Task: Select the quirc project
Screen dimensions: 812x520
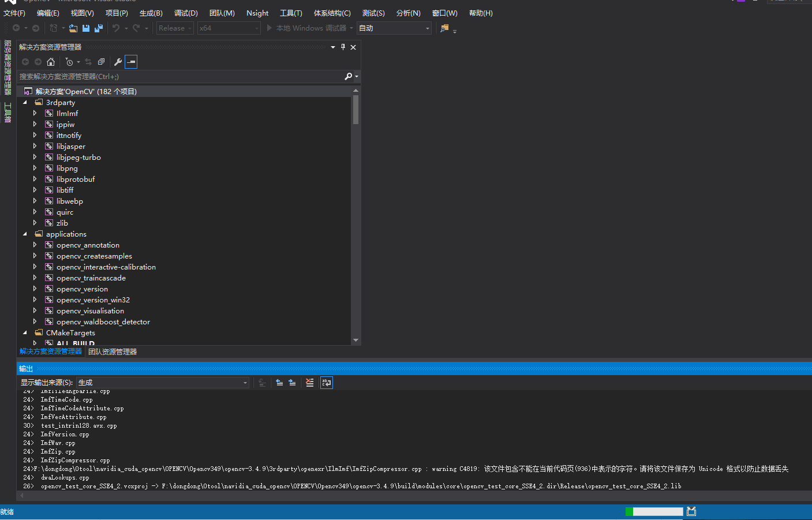Action: pyautogui.click(x=65, y=212)
